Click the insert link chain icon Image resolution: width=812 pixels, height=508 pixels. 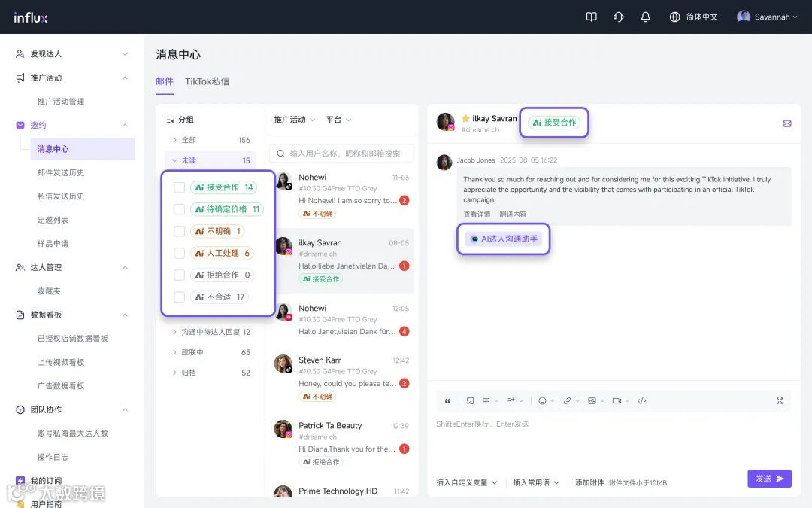click(567, 400)
